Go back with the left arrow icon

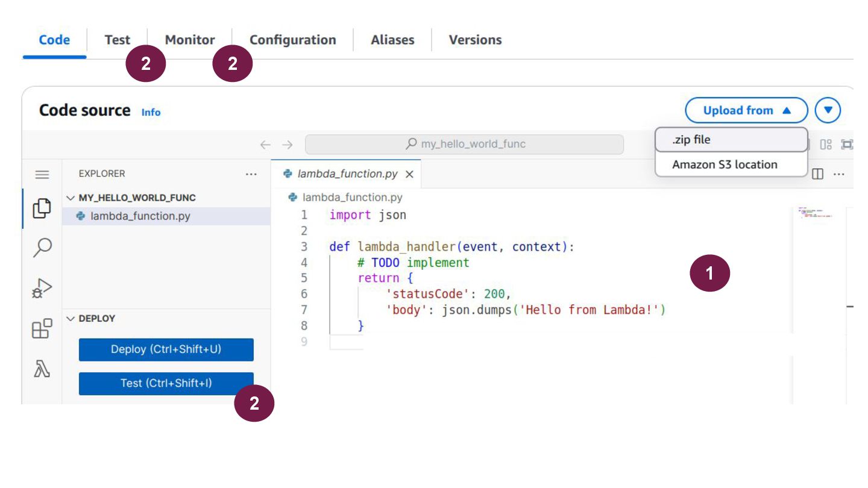coord(265,145)
